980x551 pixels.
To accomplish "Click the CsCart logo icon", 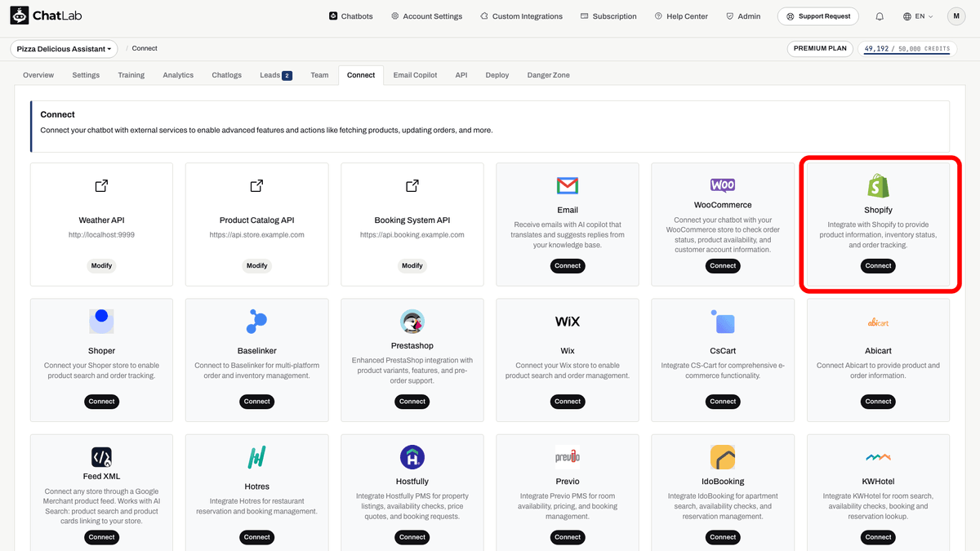I will (x=723, y=322).
